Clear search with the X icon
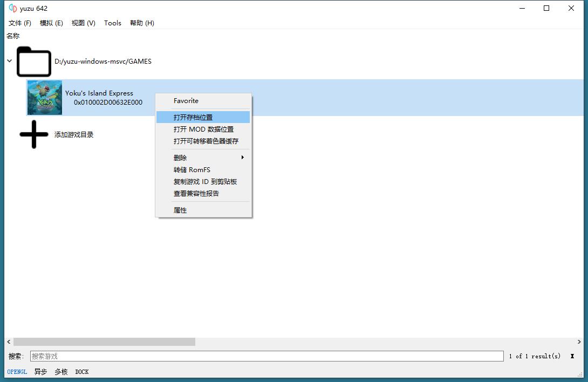Viewport: 588px width, 382px height. pos(572,356)
